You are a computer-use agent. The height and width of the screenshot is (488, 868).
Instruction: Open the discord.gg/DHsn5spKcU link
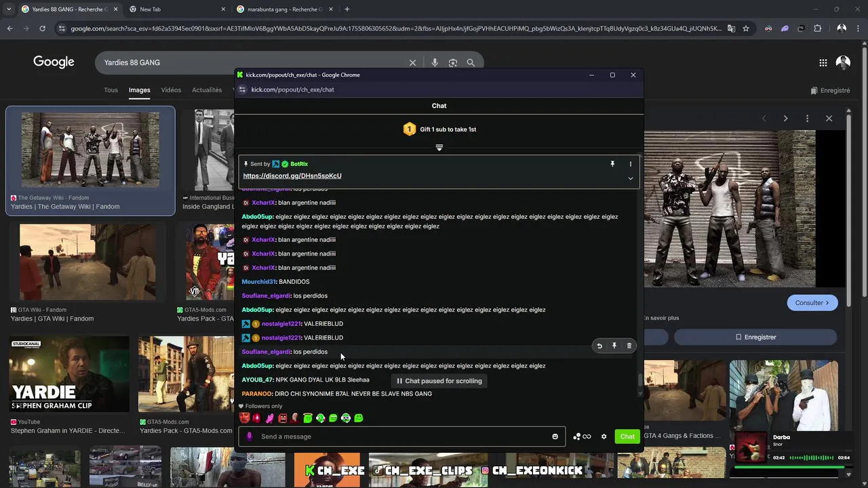[292, 176]
